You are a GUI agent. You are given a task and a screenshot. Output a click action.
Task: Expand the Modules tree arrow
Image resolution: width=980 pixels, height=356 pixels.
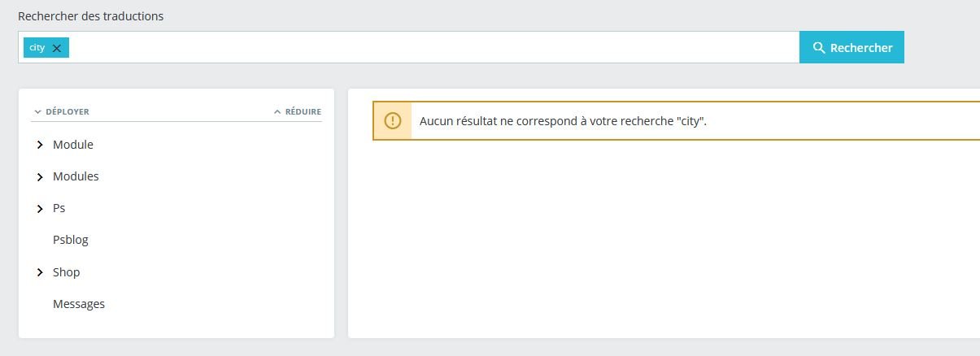click(x=40, y=176)
